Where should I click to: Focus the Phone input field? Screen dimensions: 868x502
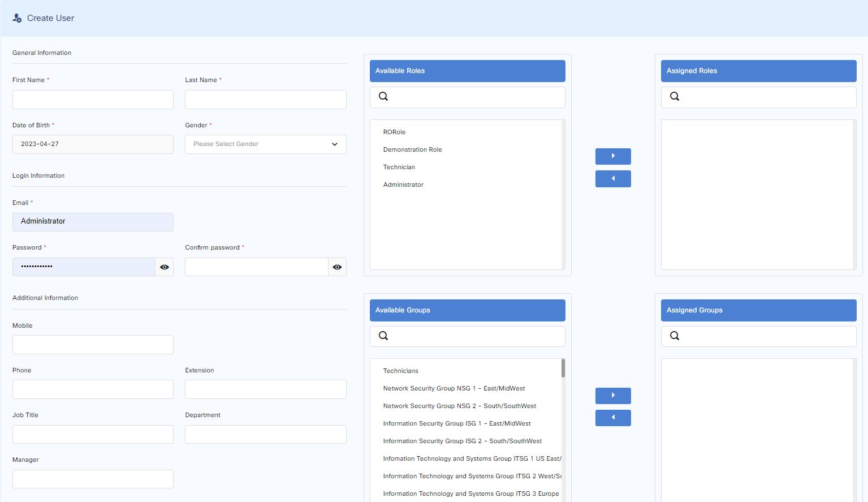(93, 389)
